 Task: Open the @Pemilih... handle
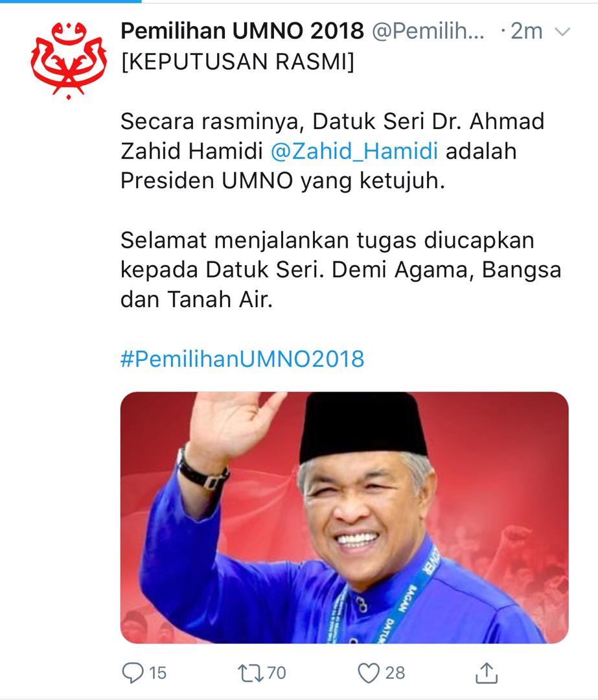428,31
